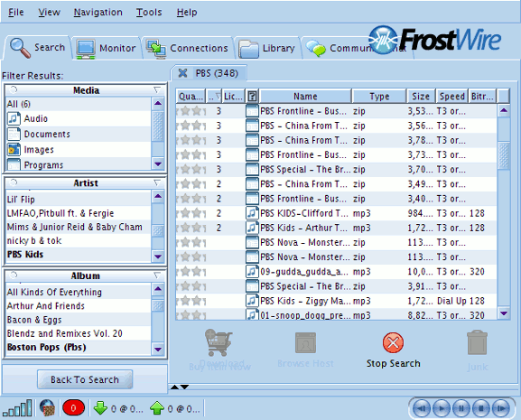The image size is (521, 420).
Task: Open the View menu
Action: [x=49, y=13]
